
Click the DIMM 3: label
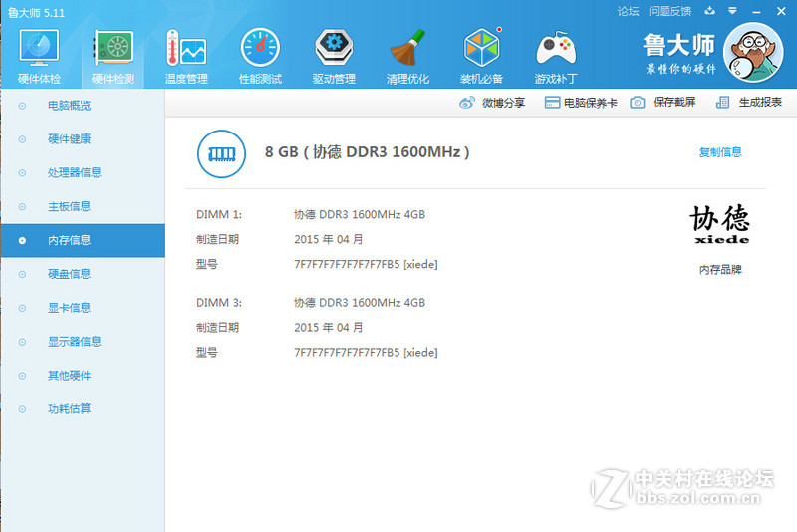coord(219,303)
